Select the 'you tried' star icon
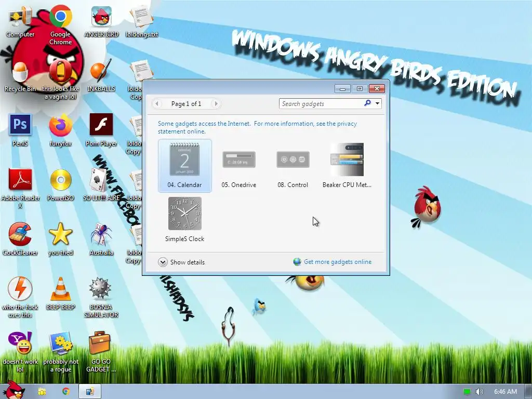532x399 pixels. 60,240
